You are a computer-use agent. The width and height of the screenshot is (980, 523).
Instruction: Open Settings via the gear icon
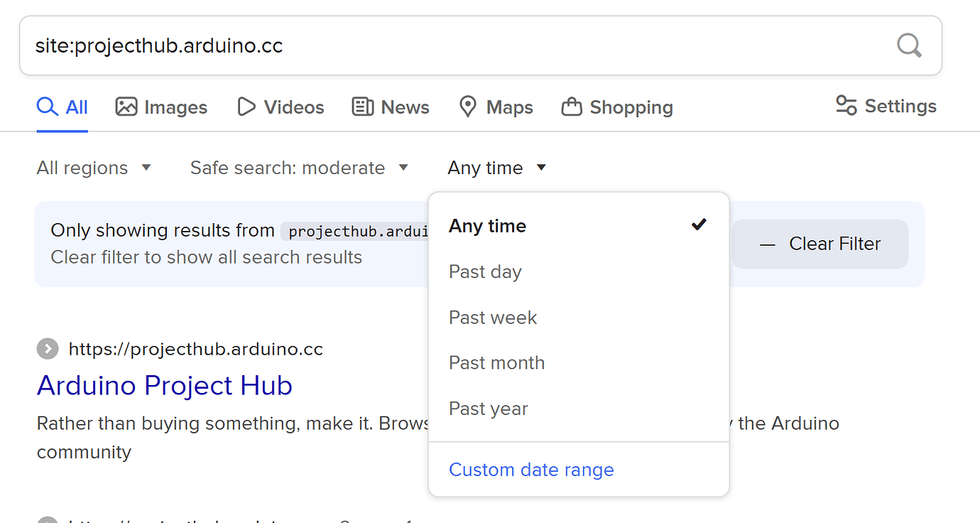[x=845, y=105]
